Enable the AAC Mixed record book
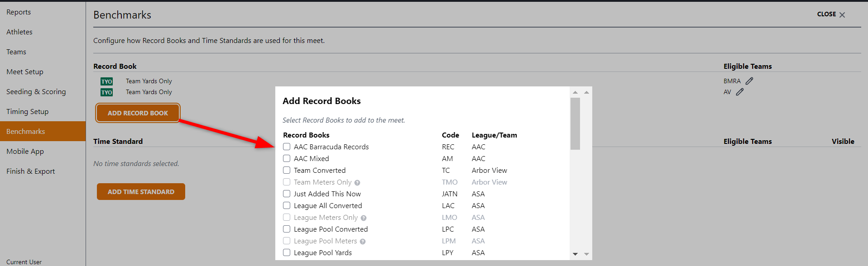Screen dimensions: 868x266 (x=287, y=158)
